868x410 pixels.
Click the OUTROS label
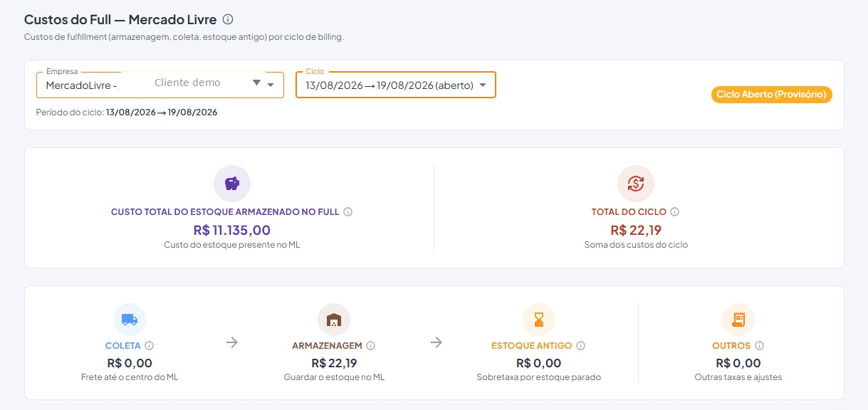tap(731, 346)
